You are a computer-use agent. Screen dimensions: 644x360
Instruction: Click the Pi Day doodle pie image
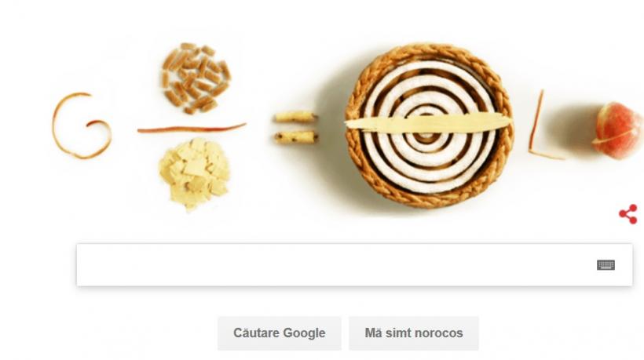[429, 125]
